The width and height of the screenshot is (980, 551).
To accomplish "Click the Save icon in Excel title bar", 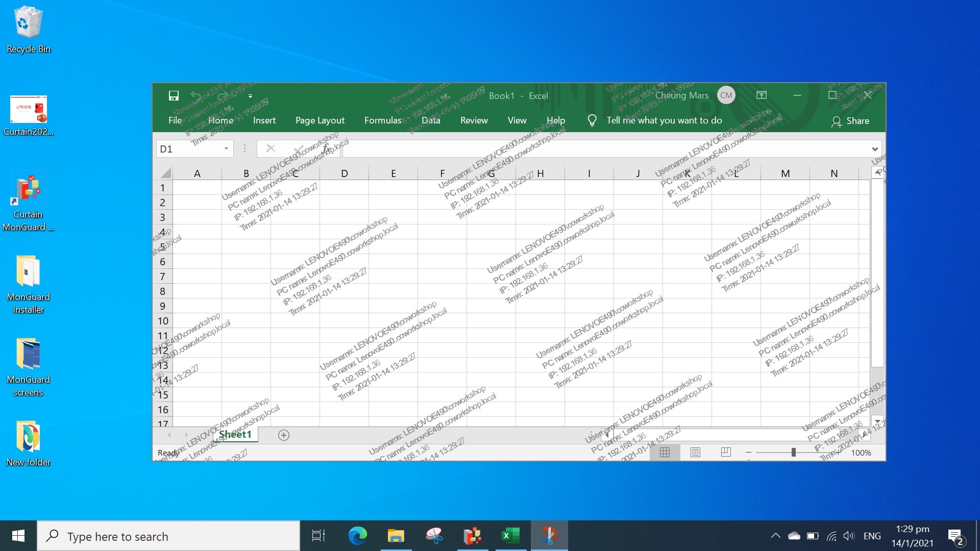I will pos(174,95).
